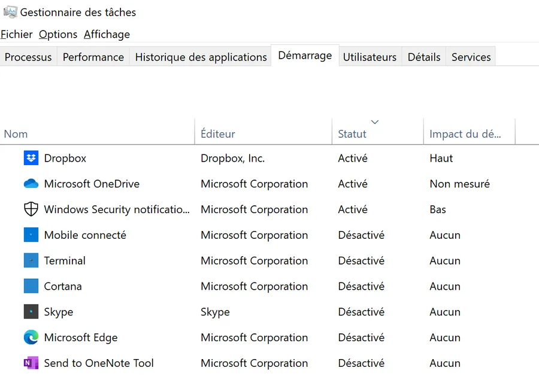Screen dimensions: 539x392
Task: Switch to the Performance tab
Action: point(93,57)
